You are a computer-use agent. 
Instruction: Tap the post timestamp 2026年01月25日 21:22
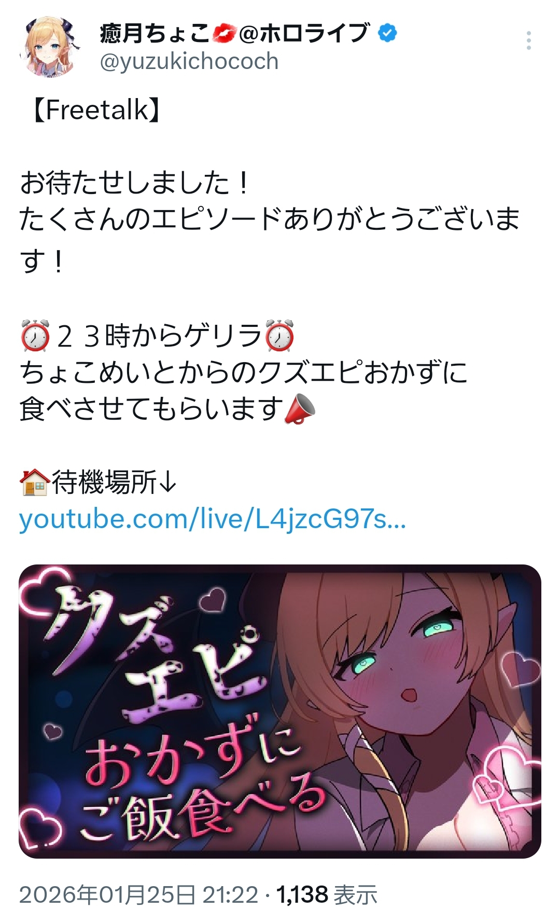point(138,895)
